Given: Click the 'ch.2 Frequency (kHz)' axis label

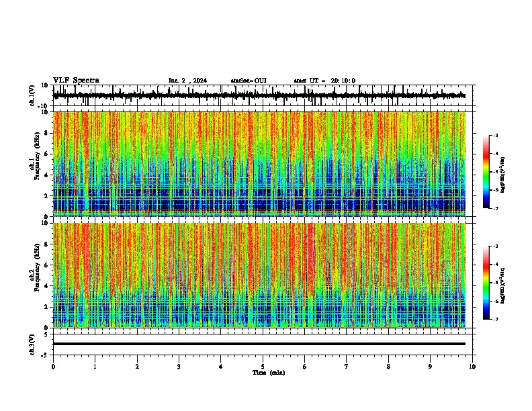Looking at the screenshot, I should coord(35,267).
